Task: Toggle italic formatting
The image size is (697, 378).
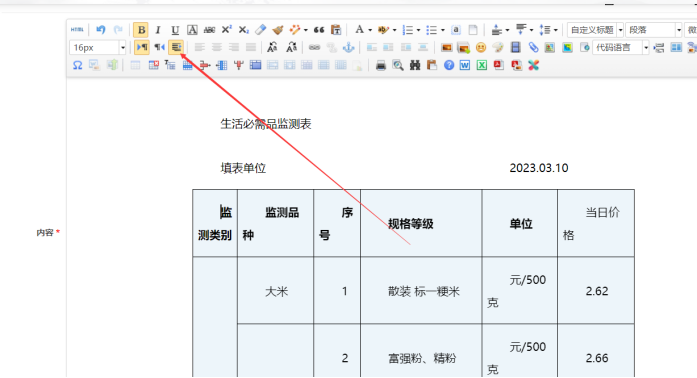Action: [158, 30]
